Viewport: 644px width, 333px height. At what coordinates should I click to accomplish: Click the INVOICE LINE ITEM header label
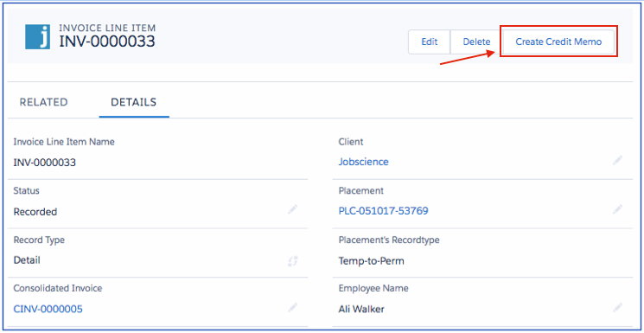coord(107,29)
